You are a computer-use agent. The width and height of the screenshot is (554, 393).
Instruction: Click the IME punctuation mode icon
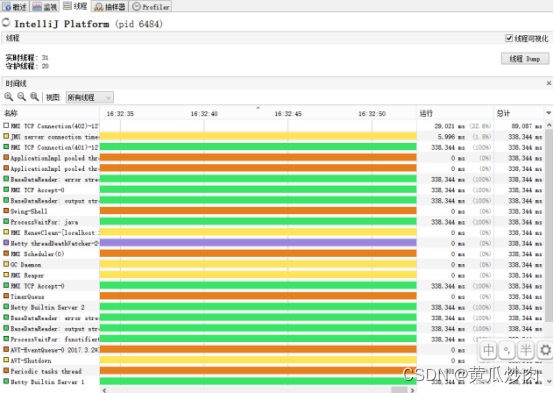507,350
